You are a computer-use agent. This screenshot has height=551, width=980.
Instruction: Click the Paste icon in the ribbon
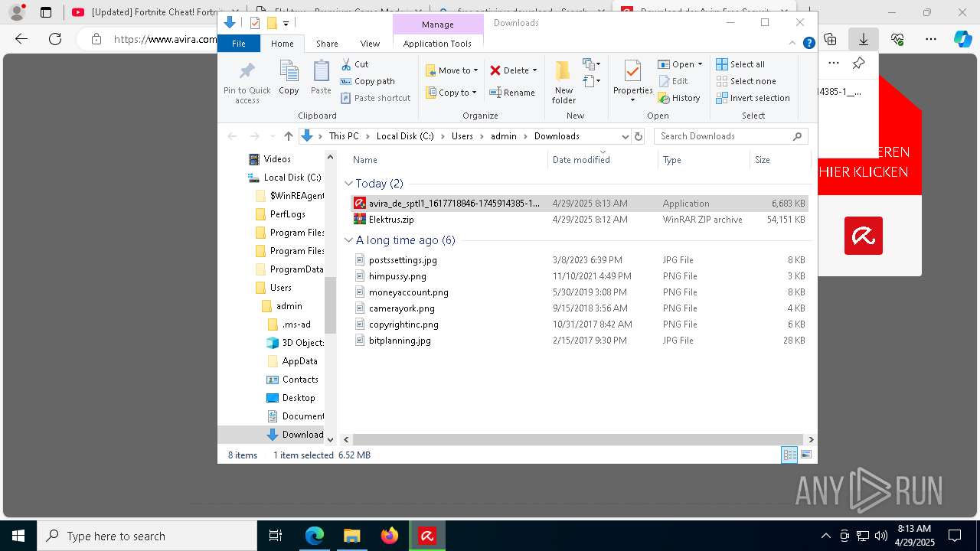click(321, 71)
